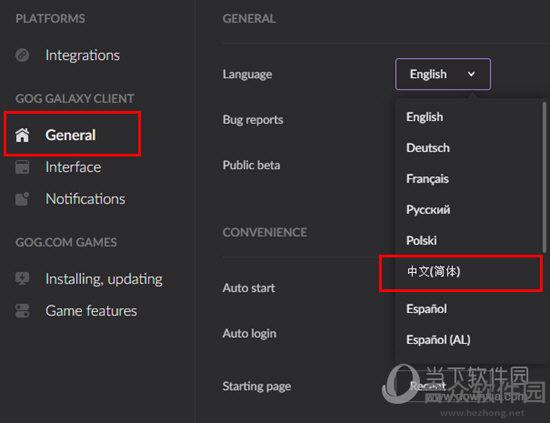Click the Installing, updating monitor icon

pyautogui.click(x=22, y=279)
